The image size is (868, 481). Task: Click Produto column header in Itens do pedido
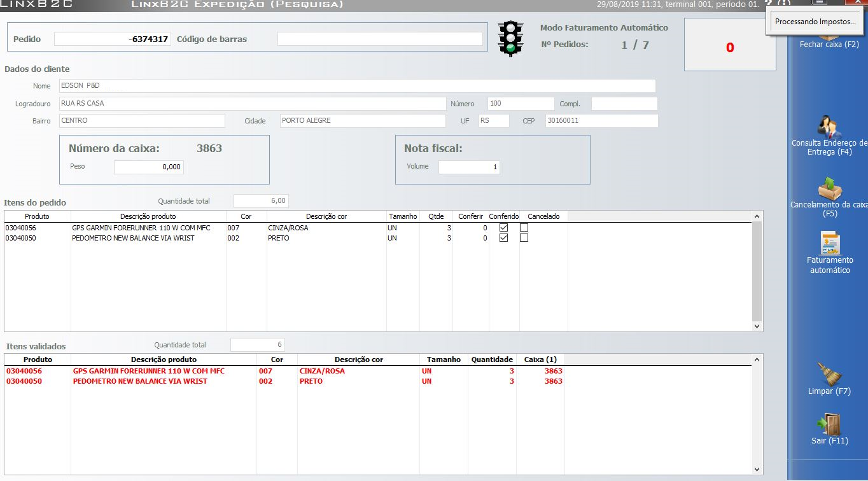point(37,216)
